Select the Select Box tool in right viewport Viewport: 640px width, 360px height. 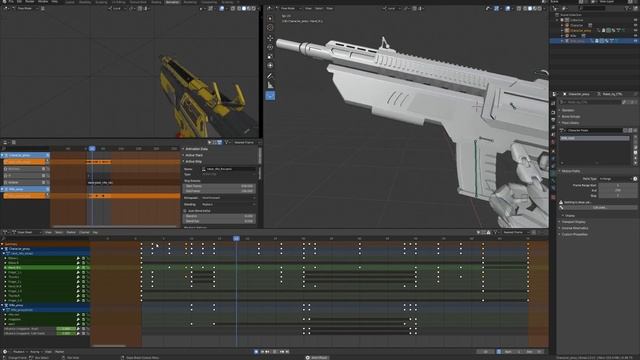[270, 18]
